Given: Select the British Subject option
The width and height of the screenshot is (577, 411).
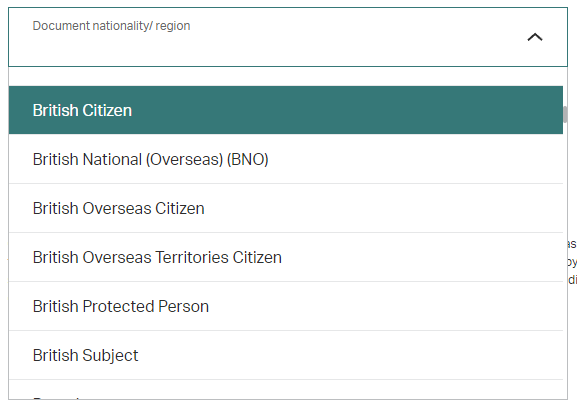Looking at the screenshot, I should (286, 355).
